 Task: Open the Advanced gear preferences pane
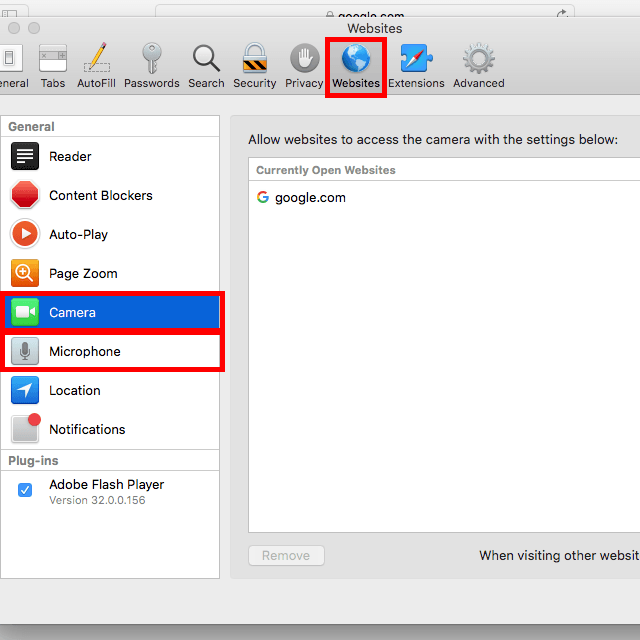coord(478,66)
